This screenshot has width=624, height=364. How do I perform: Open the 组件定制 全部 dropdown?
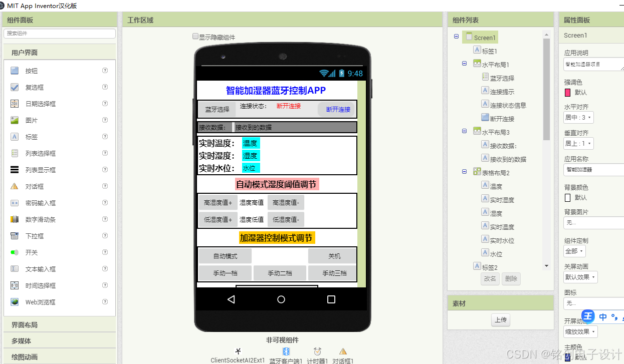[574, 251]
